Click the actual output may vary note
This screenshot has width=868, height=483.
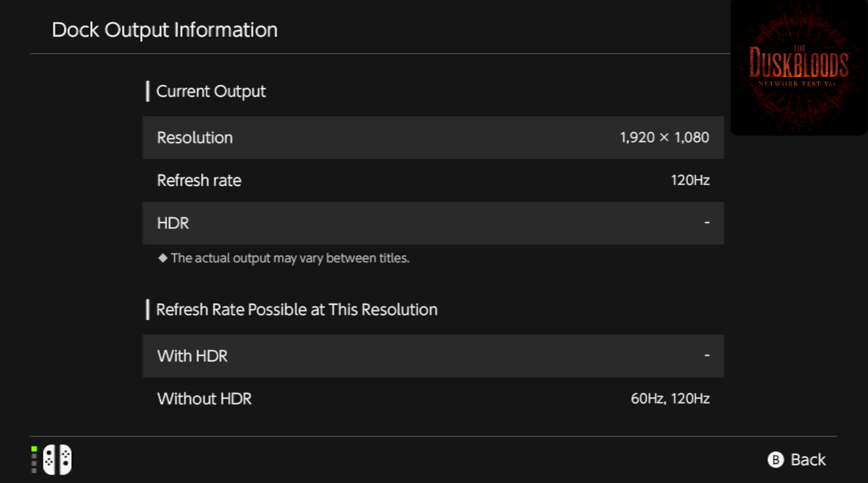290,258
